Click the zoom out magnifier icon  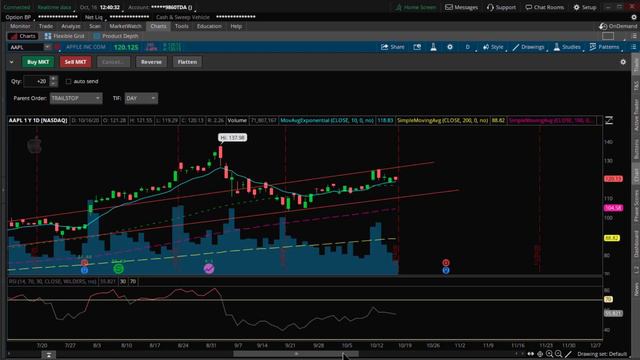tap(558, 354)
